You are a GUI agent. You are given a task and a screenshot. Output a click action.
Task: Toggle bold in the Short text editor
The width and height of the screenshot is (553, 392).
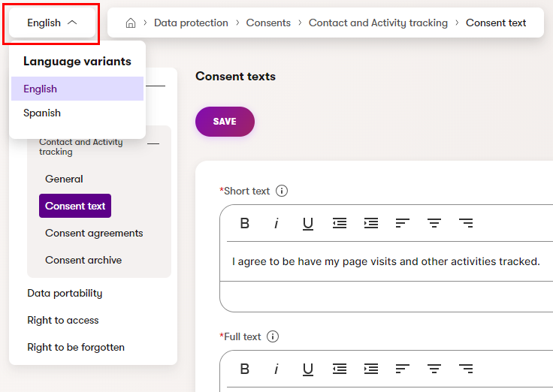[244, 223]
